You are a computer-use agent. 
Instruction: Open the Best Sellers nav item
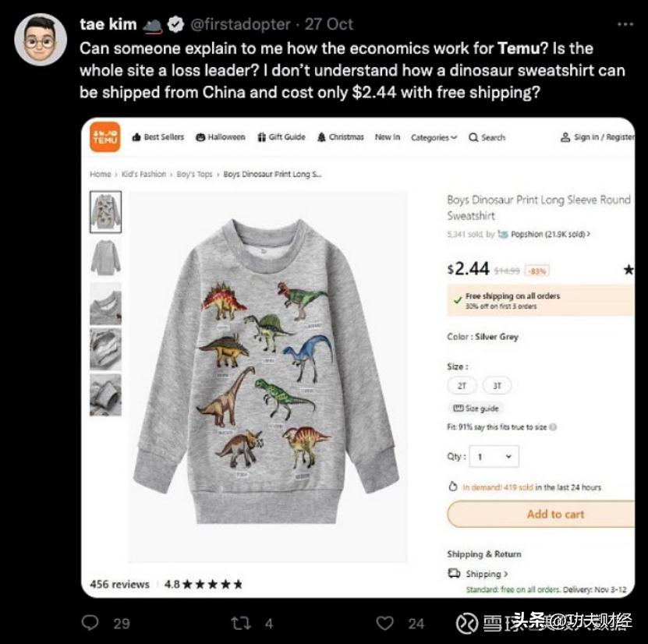(158, 137)
